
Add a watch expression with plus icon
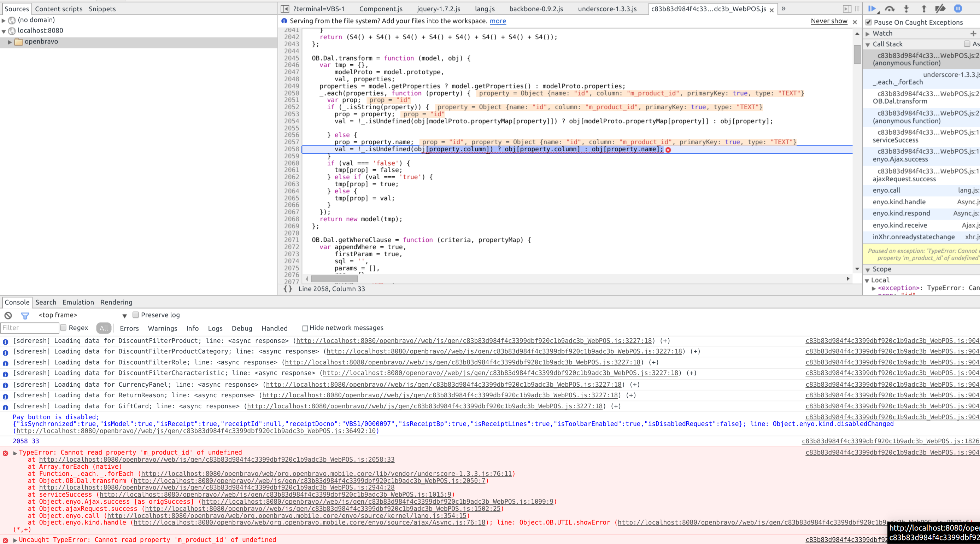click(x=973, y=34)
